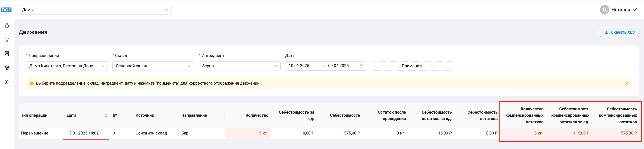Open the Подразделение dropdown

click(67, 66)
